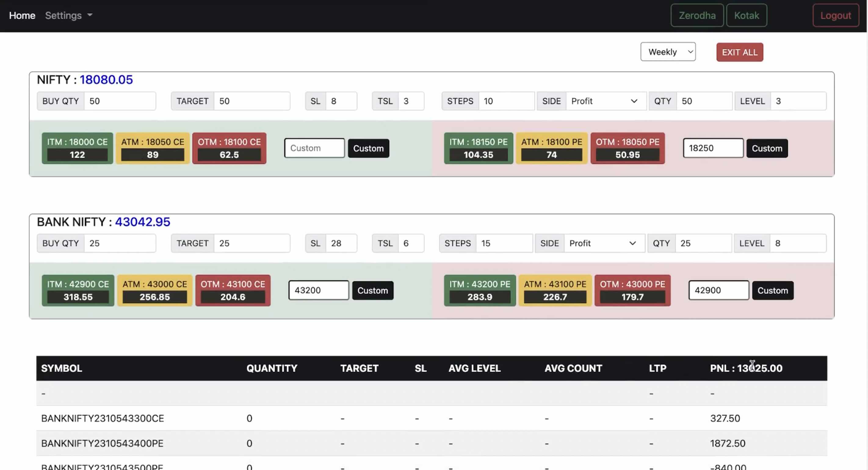Click the QUANTITY column header
The width and height of the screenshot is (868, 470).
(272, 368)
